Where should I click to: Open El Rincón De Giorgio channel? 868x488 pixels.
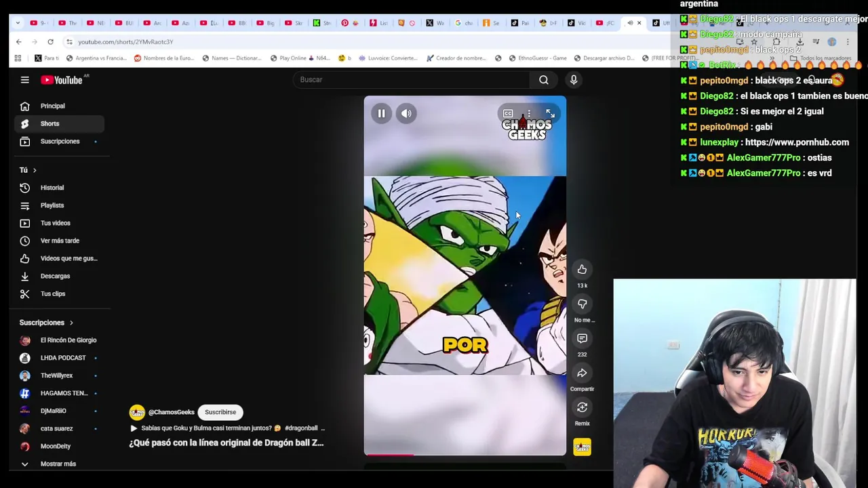pyautogui.click(x=60, y=340)
